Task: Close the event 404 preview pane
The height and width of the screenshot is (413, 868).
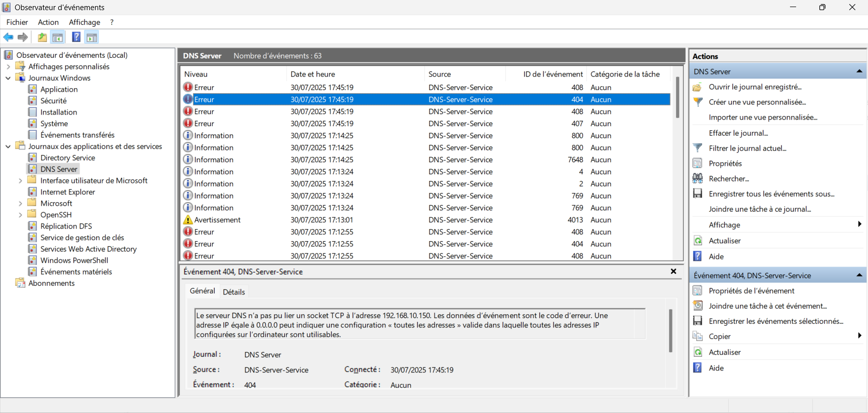Action: 673,272
